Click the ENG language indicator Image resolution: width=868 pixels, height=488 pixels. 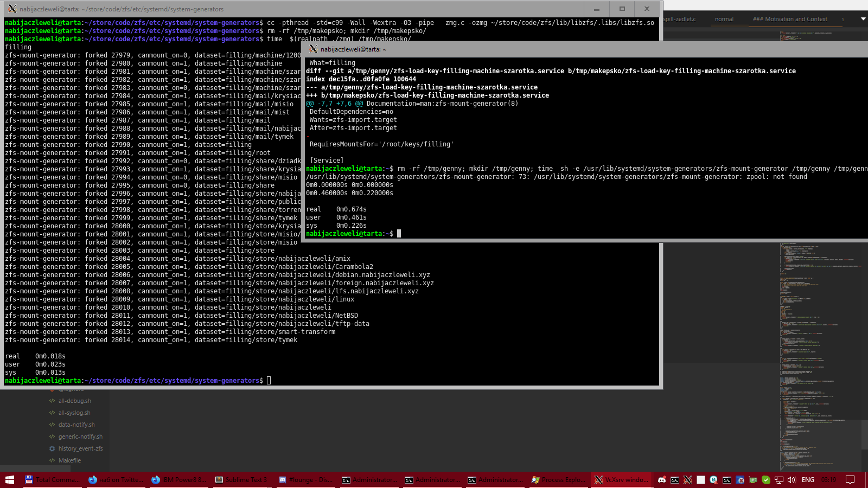[x=808, y=480]
